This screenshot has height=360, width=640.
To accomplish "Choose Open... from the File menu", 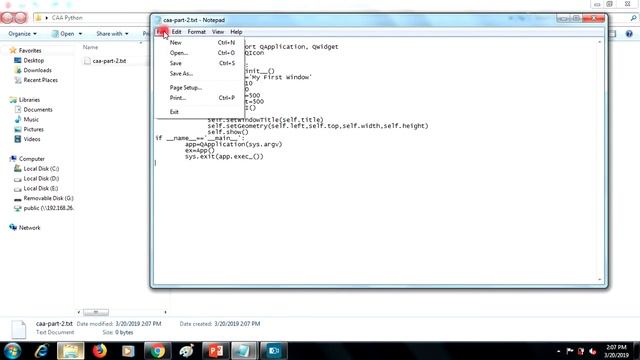I will pos(200,53).
